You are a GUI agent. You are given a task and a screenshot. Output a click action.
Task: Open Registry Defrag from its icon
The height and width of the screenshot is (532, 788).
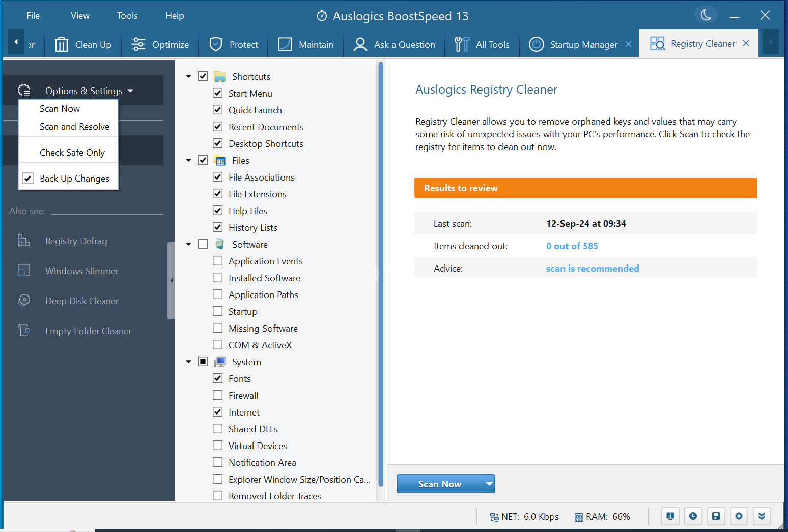coord(24,241)
